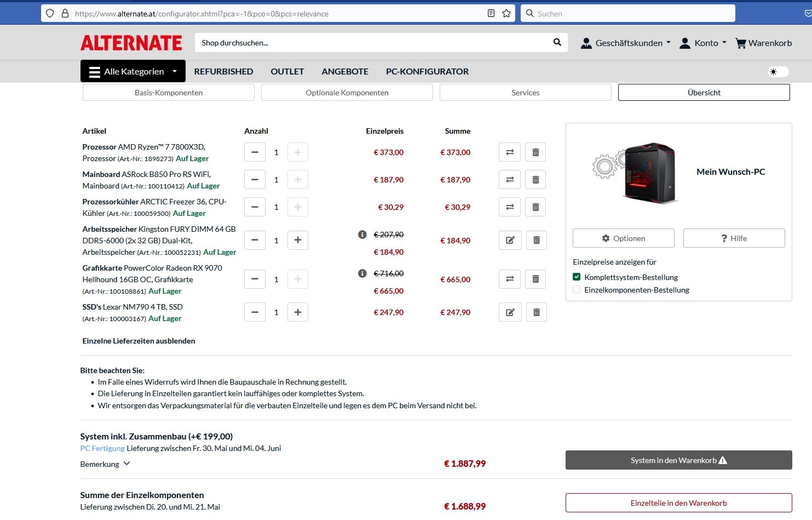Check Komplettsystem-Bestellung price option
This screenshot has width=812, height=520.
tap(577, 277)
